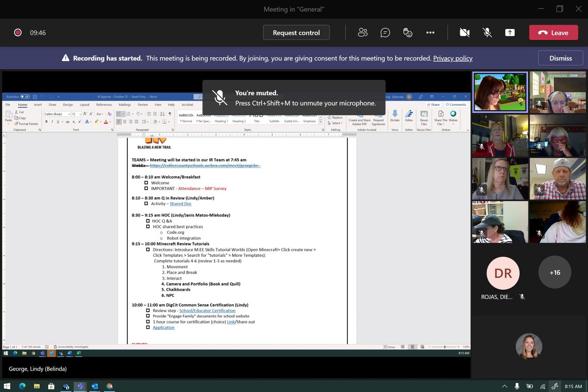The width and height of the screenshot is (588, 392).
Task: Open Microsoft Edge from Windows taskbar
Action: (x=22, y=386)
